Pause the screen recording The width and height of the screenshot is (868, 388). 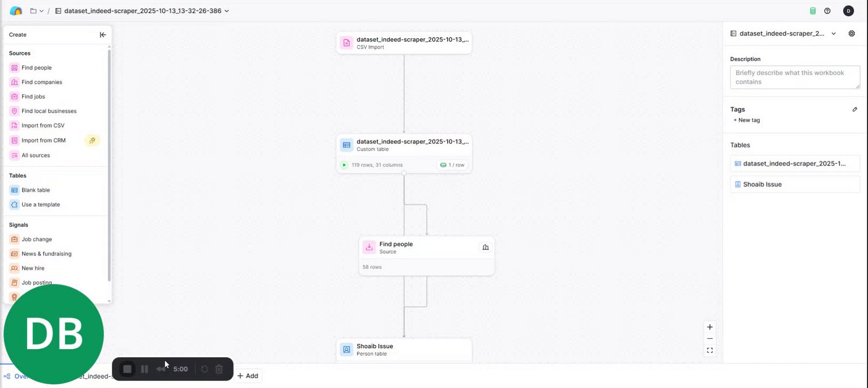coord(144,369)
